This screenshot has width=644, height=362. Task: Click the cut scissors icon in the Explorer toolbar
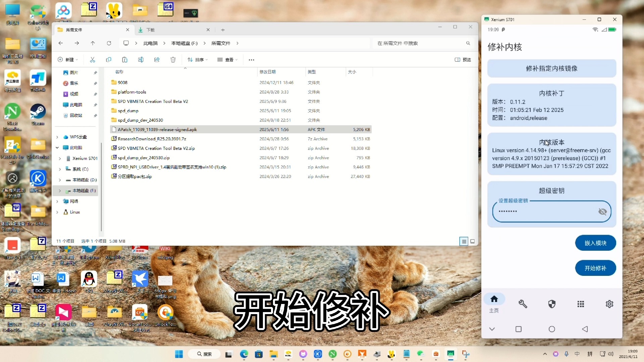click(93, 60)
